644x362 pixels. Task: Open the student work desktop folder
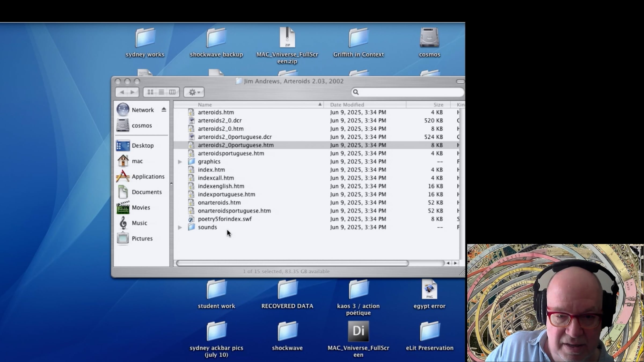pos(216,290)
